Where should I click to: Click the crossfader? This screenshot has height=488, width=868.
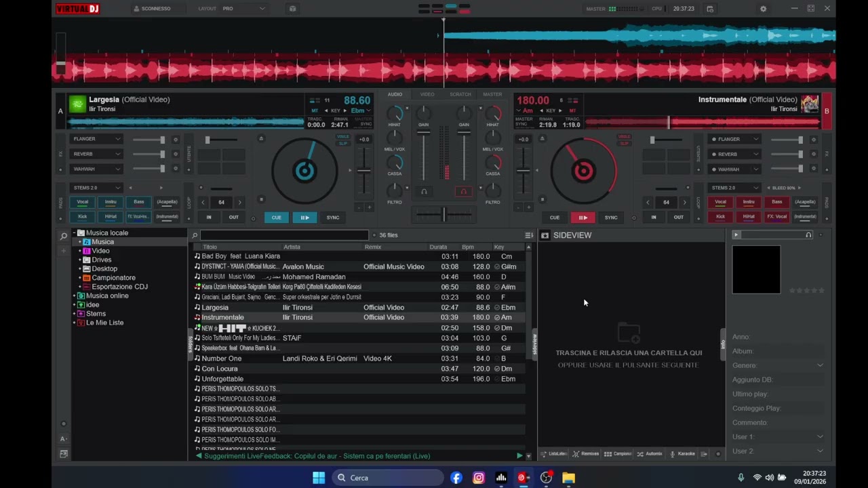click(x=443, y=214)
